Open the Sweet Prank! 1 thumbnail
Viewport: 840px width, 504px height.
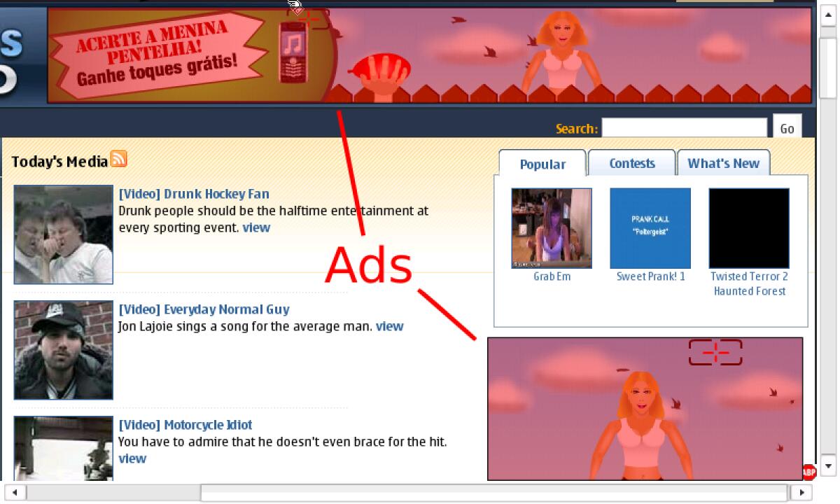[650, 228]
